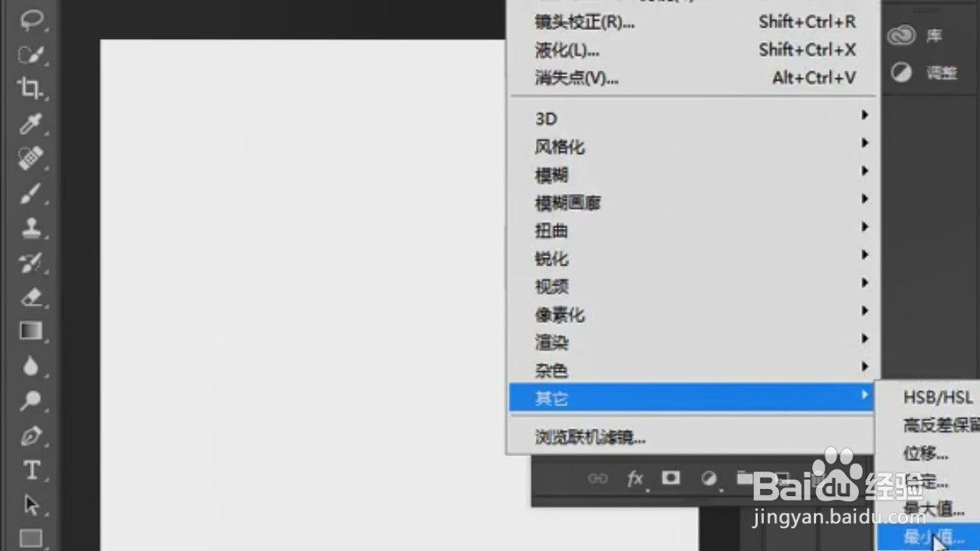Screen dimensions: 980x551
Task: Select the Path Selection tool
Action: point(31,504)
